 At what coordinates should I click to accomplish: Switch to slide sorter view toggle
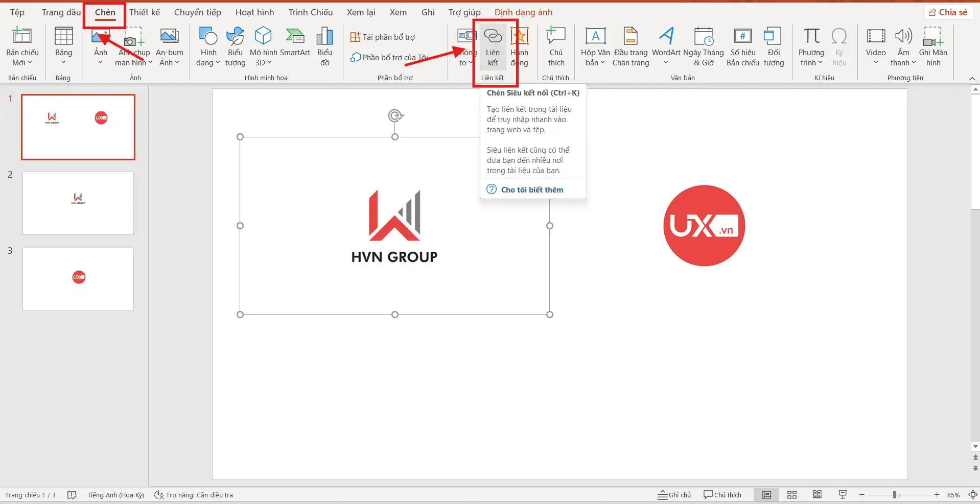(x=791, y=494)
